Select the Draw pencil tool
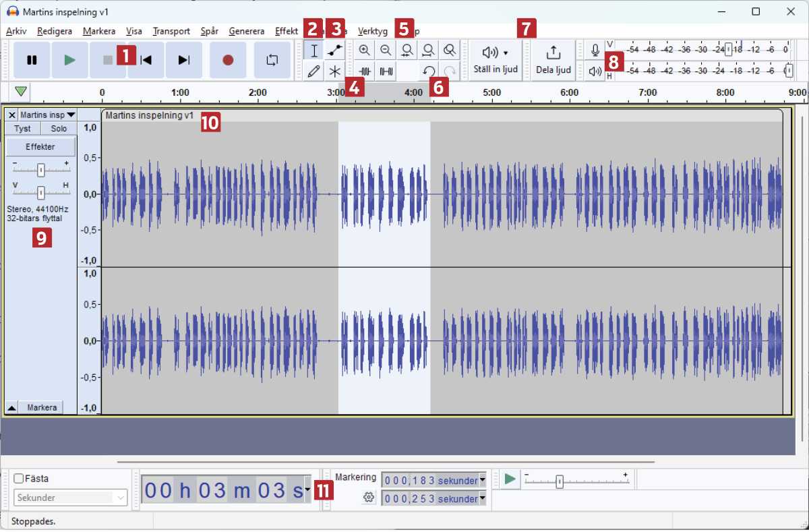The image size is (809, 532). click(313, 71)
